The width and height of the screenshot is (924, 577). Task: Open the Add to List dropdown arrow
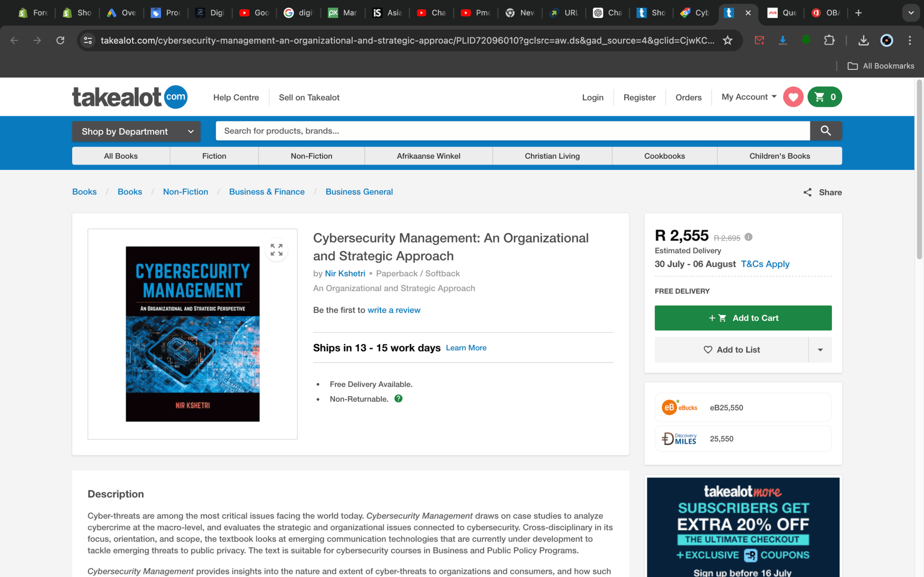[820, 350]
